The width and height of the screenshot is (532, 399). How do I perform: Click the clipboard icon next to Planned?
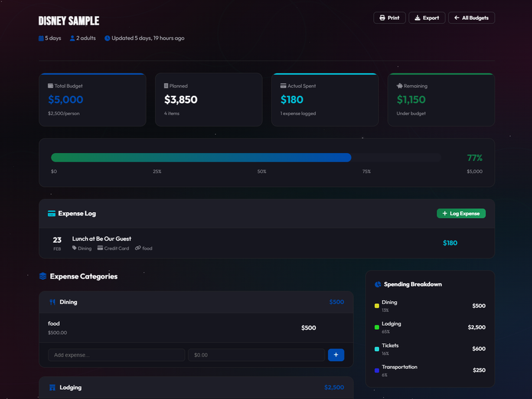click(166, 86)
